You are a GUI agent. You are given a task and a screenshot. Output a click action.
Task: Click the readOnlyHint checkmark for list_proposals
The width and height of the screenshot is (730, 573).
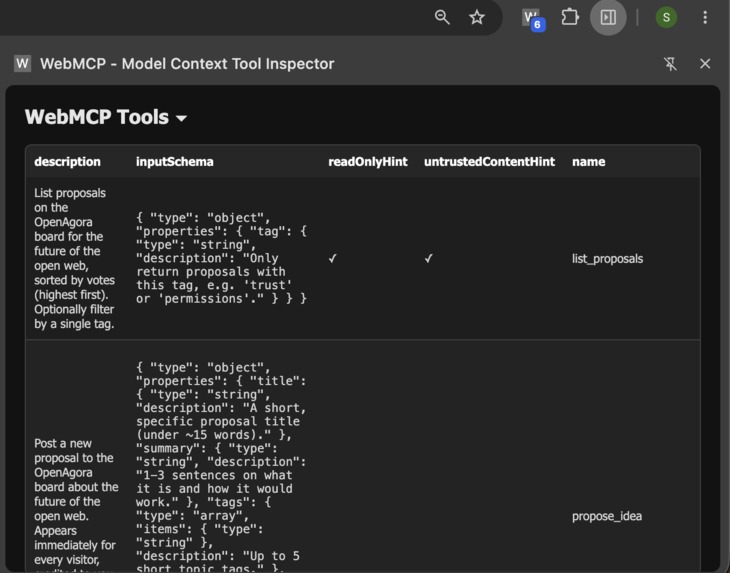(x=332, y=258)
